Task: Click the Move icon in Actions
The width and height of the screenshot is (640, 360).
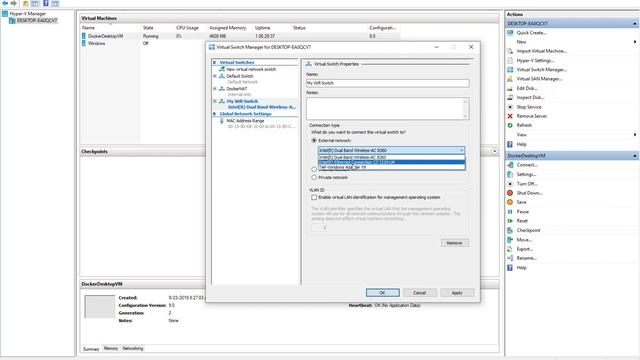Action: pos(510,240)
